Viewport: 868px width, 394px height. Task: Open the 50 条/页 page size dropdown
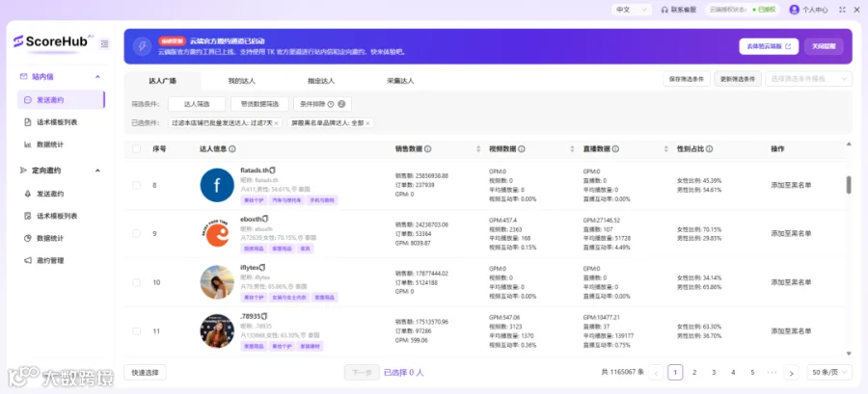829,373
